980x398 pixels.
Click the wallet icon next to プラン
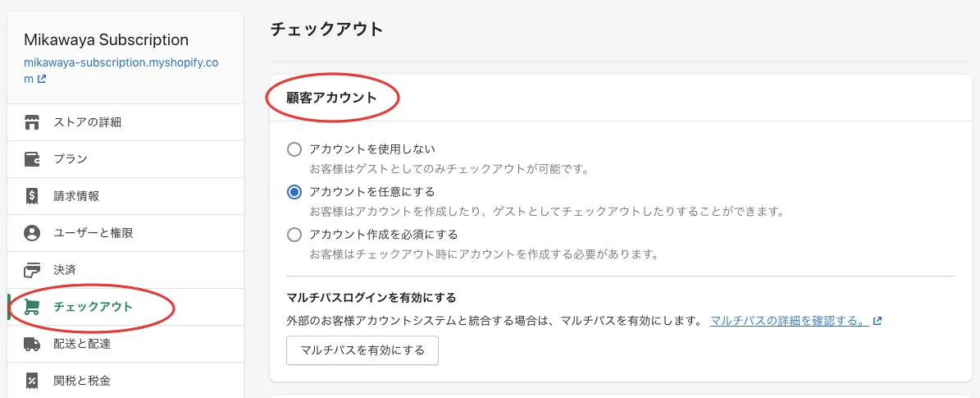tap(33, 159)
